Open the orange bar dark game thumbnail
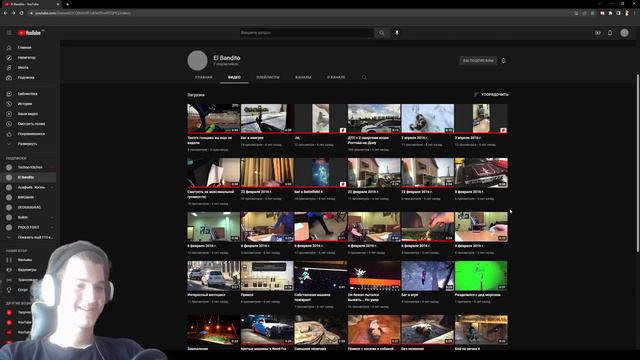 (374, 276)
